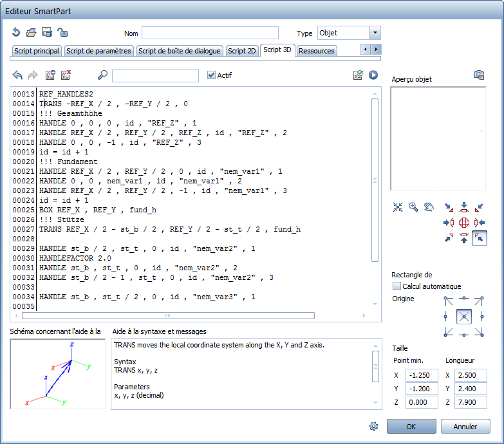Select the zoom magnifier in preview tools
The height and width of the screenshot is (444, 504).
pyautogui.click(x=413, y=207)
